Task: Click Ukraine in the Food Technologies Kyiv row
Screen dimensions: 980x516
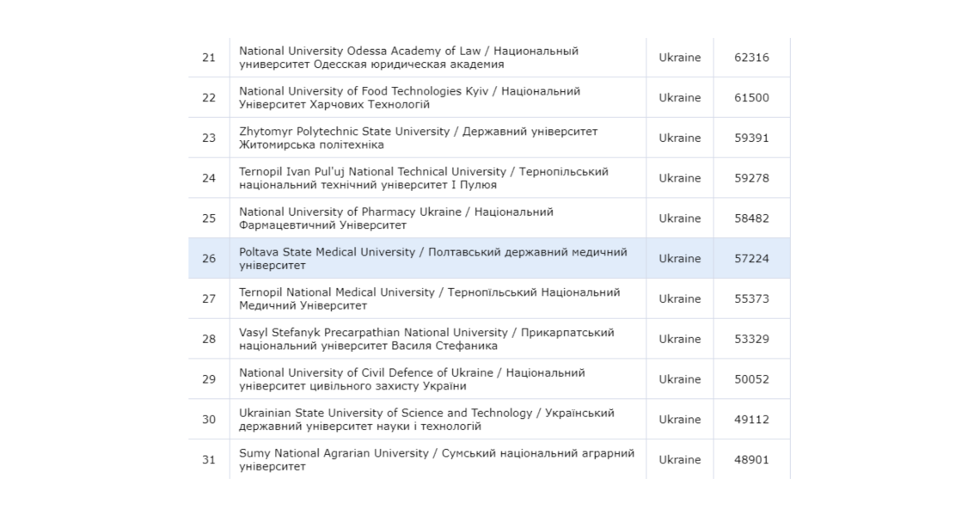Action: pyautogui.click(x=679, y=97)
